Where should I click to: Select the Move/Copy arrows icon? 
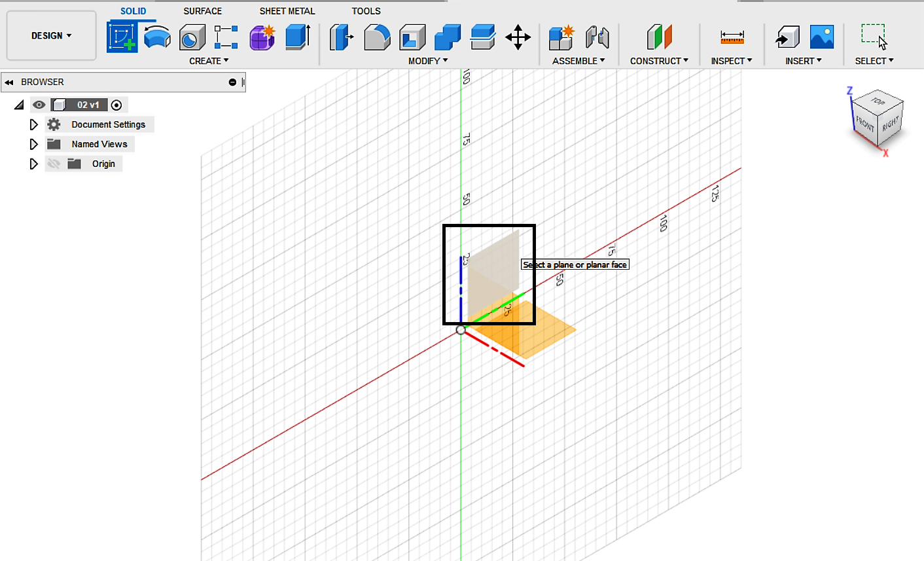518,37
